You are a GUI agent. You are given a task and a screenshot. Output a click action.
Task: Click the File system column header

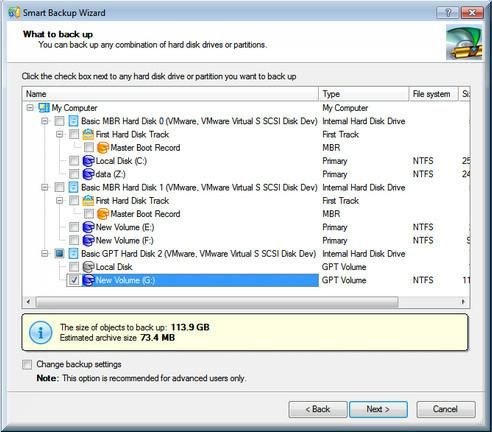click(x=434, y=94)
